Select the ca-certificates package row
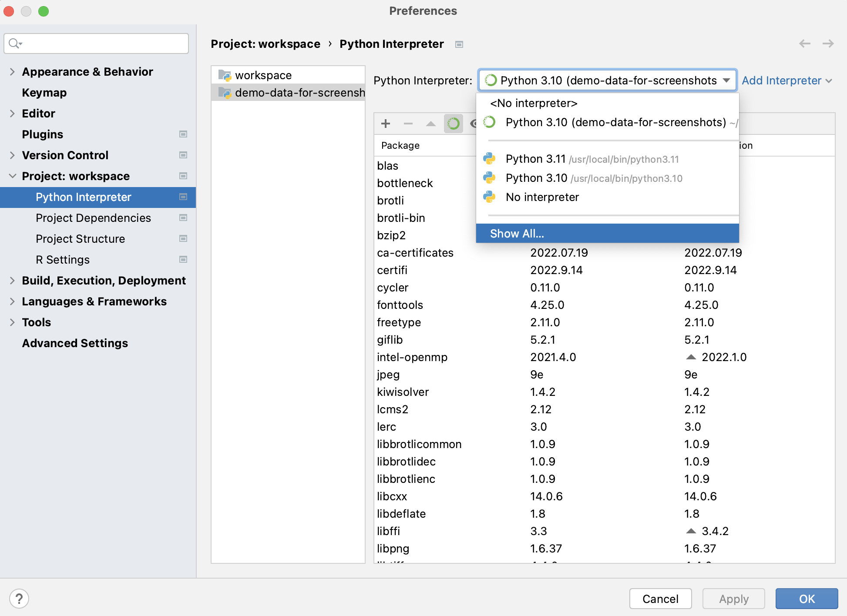This screenshot has width=847, height=616. [604, 253]
